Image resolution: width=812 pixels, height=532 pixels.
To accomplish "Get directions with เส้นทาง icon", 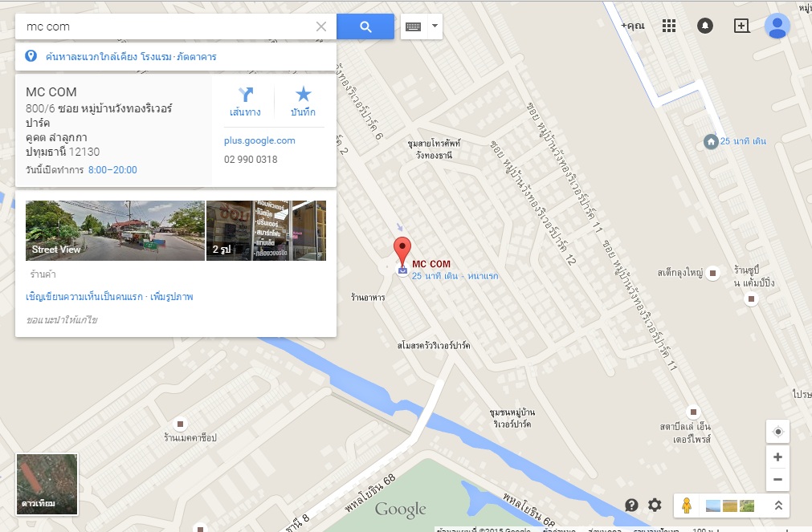I will coord(245,102).
